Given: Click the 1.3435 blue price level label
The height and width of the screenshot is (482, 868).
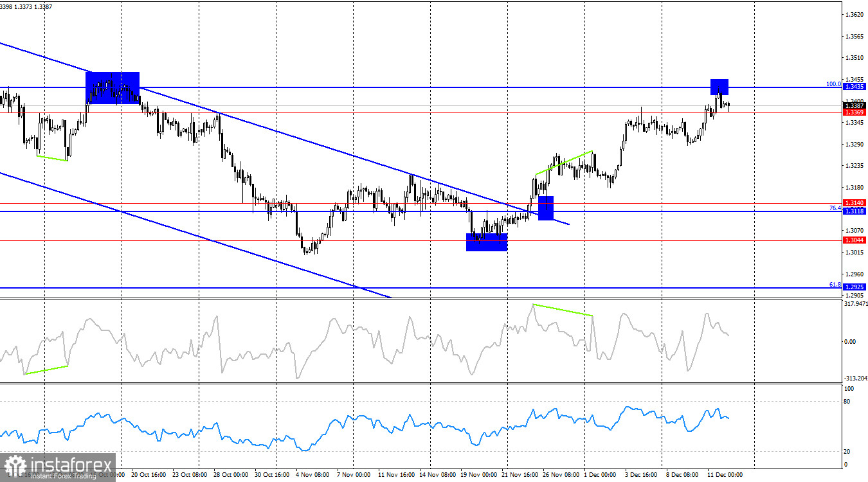Looking at the screenshot, I should click(x=854, y=87).
